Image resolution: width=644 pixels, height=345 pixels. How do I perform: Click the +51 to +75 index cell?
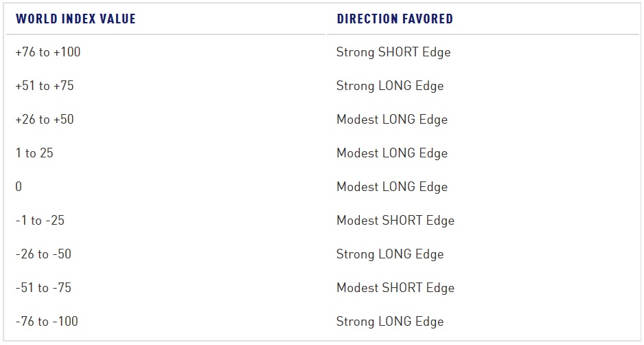pos(45,86)
